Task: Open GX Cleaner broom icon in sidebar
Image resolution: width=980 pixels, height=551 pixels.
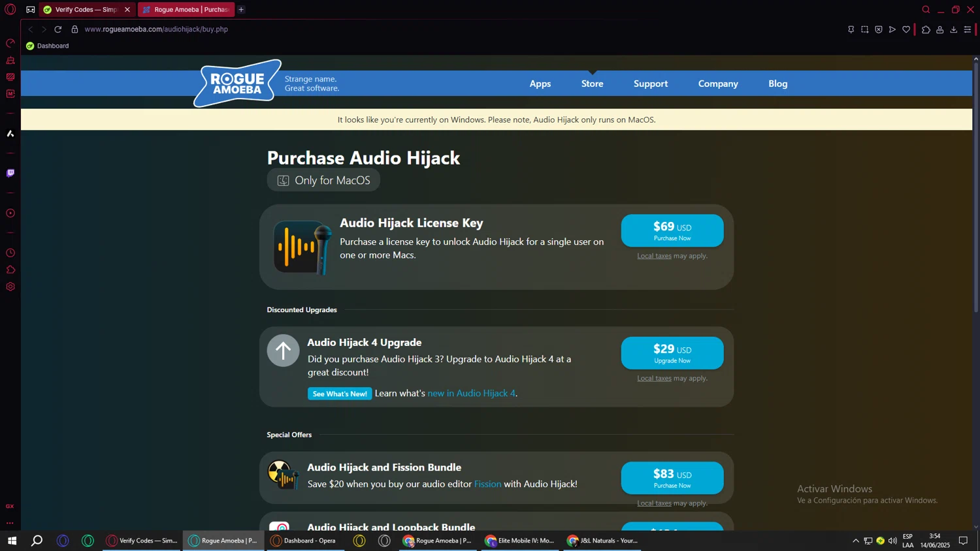Action: (10, 60)
